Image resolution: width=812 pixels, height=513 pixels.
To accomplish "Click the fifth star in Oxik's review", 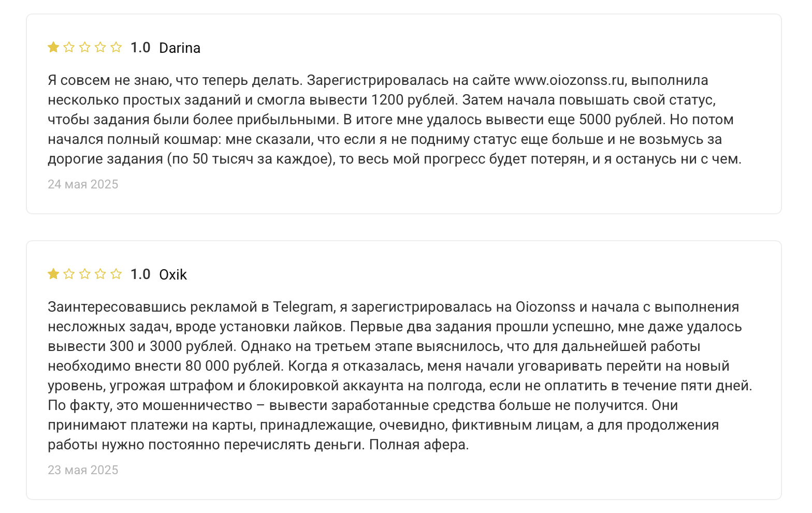I will coord(116,274).
